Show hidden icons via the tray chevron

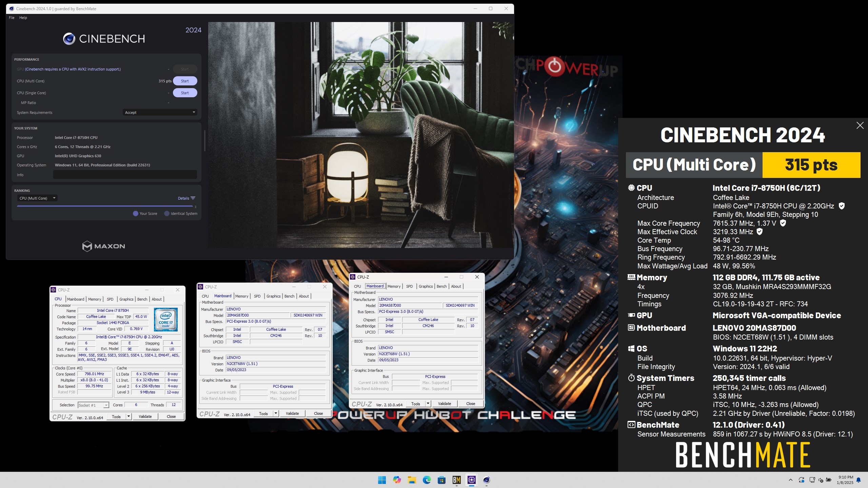(x=791, y=480)
